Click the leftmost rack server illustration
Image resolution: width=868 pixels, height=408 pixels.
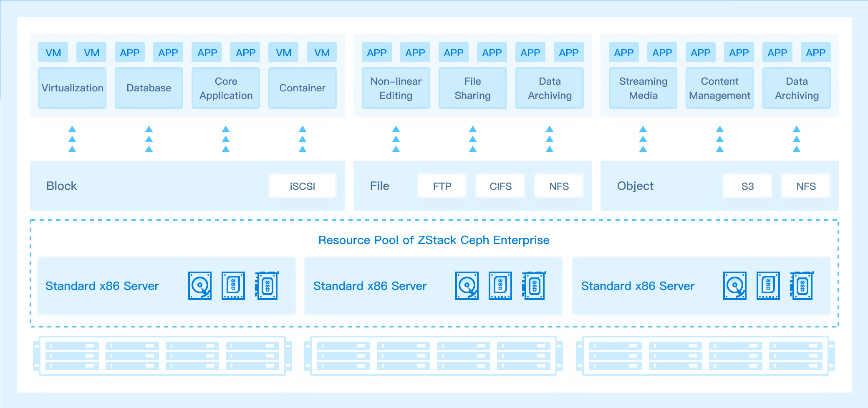[162, 356]
